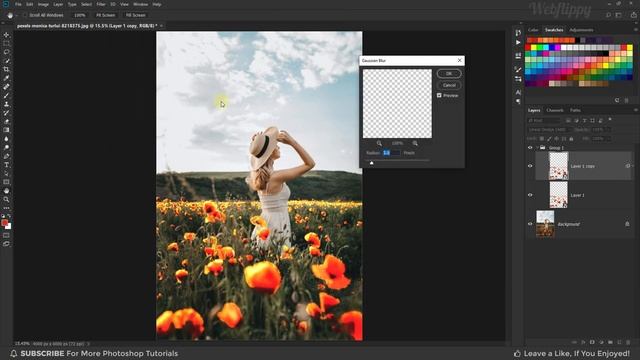
Task: Select the Hand tool in toolbox
Action: [7, 191]
